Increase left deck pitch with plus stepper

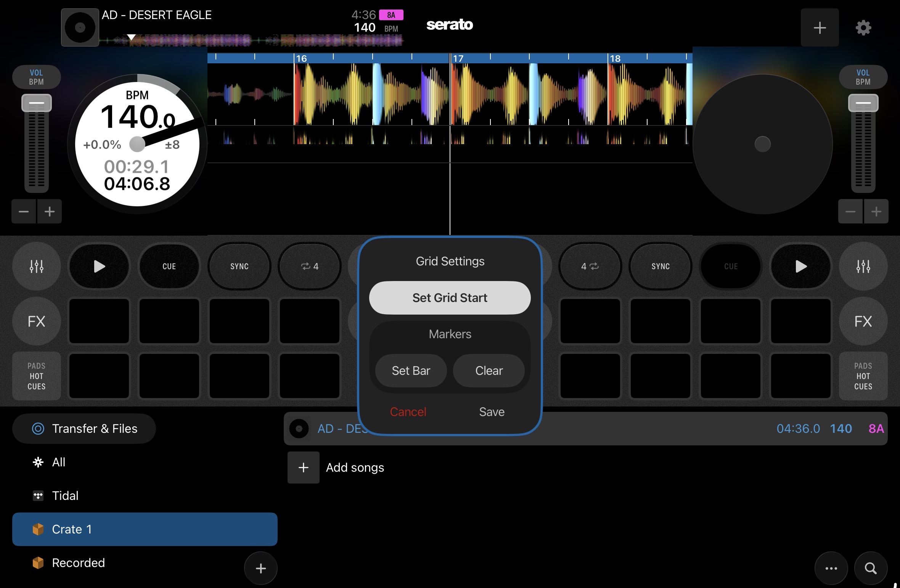pyautogui.click(x=50, y=211)
